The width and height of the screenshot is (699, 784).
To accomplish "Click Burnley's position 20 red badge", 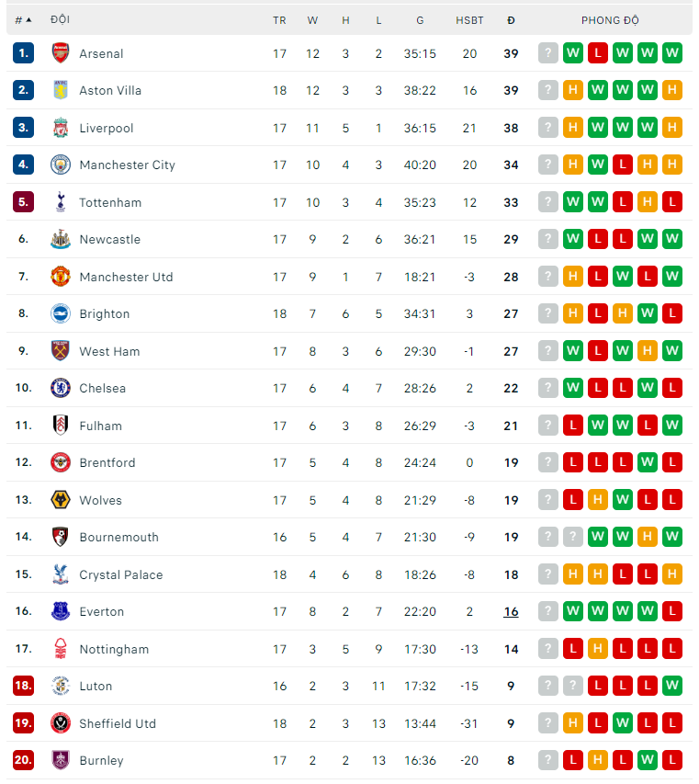I will (23, 760).
